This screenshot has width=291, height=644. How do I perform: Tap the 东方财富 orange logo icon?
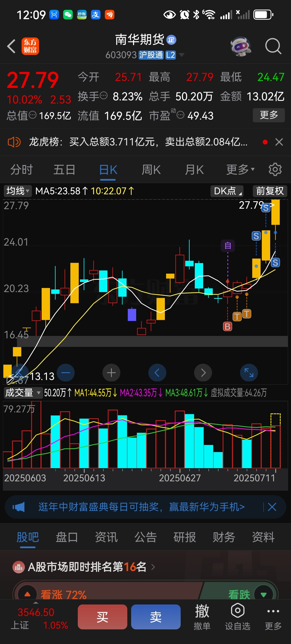coord(30,46)
